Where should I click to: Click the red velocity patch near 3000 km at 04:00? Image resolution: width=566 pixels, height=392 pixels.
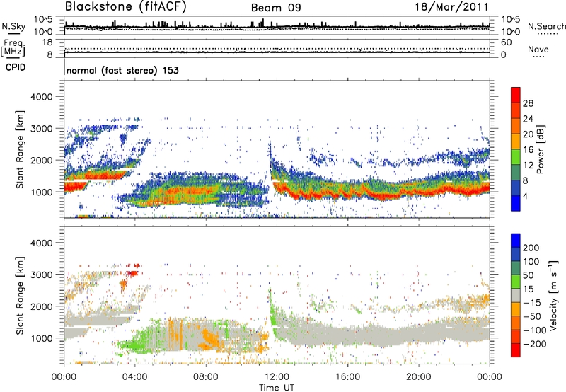132,273
